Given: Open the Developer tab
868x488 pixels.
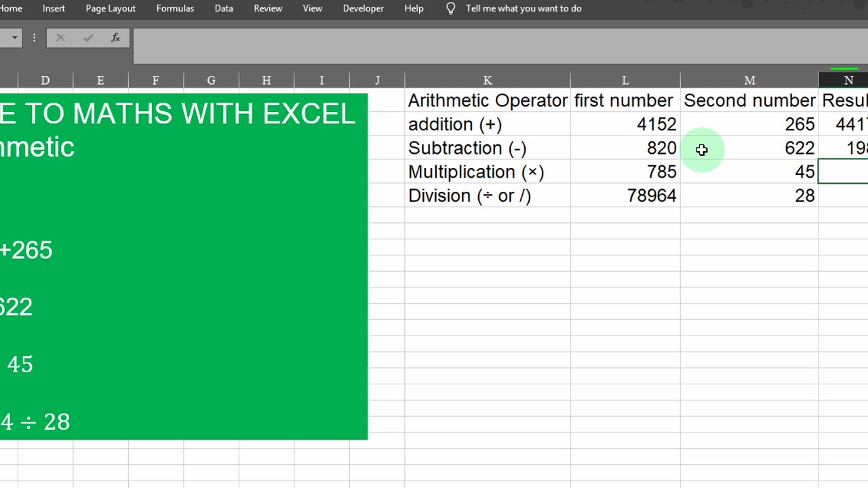Looking at the screenshot, I should 363,8.
